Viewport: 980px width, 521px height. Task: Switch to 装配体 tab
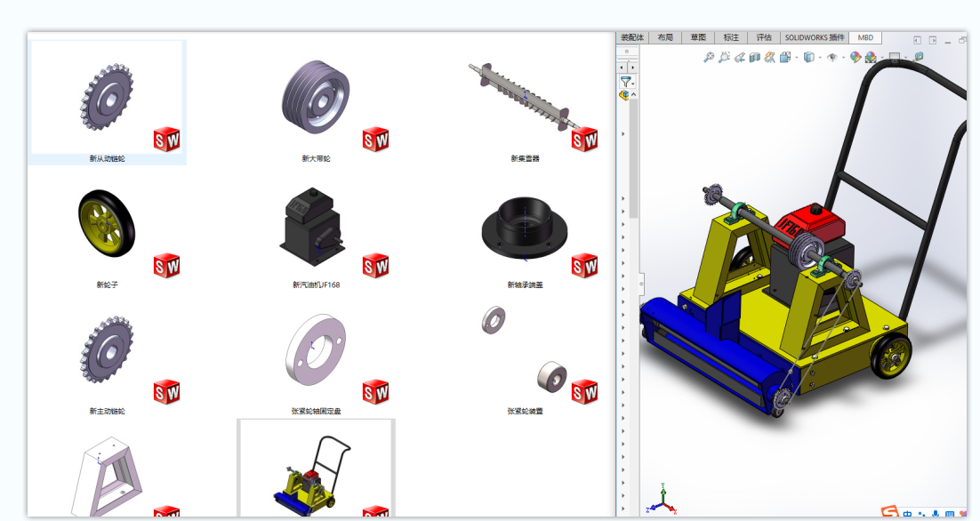coord(632,37)
